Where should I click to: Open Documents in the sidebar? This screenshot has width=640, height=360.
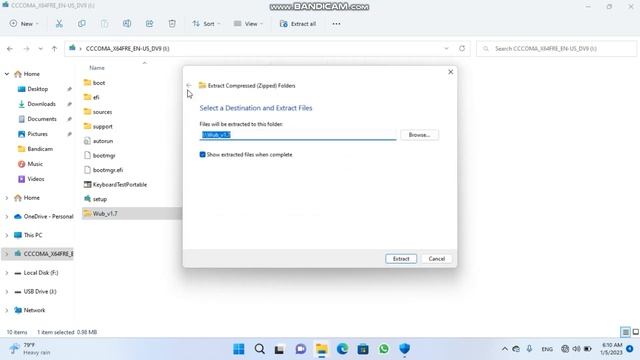42,119
